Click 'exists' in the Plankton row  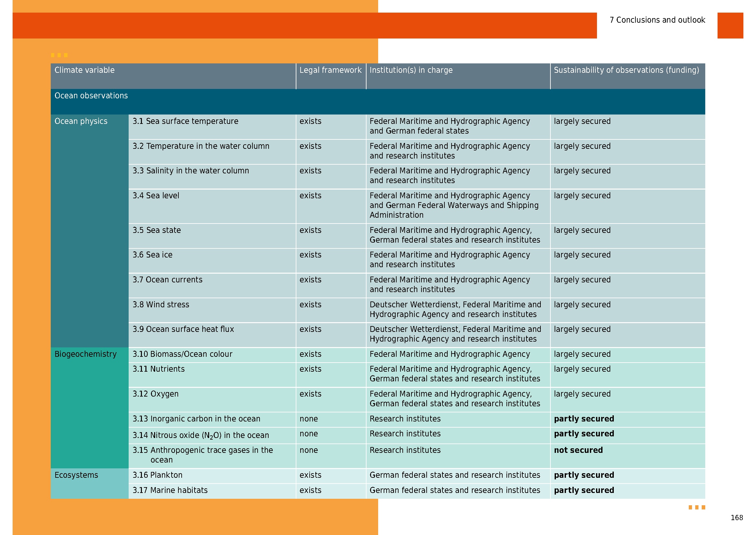pyautogui.click(x=310, y=475)
